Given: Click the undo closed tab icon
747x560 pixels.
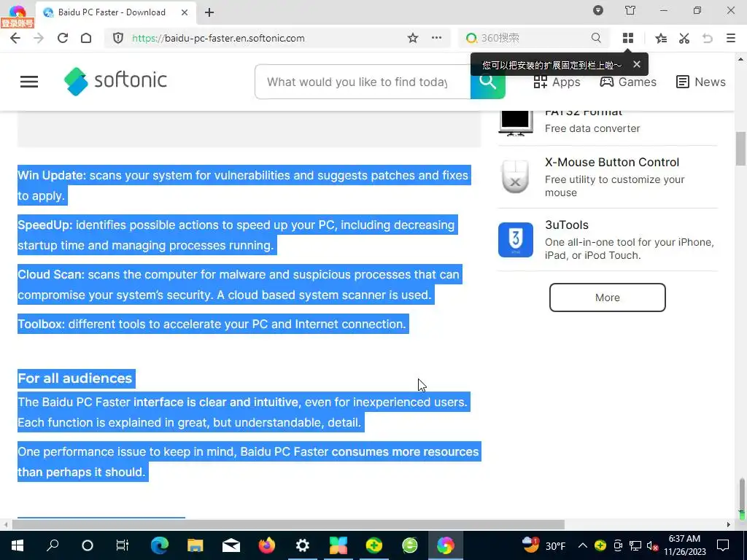Looking at the screenshot, I should (708, 38).
